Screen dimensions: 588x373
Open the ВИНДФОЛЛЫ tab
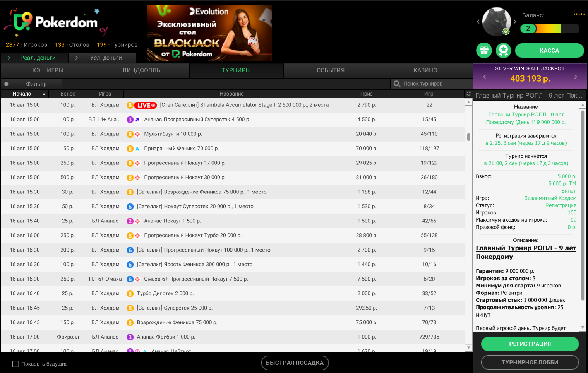[142, 70]
